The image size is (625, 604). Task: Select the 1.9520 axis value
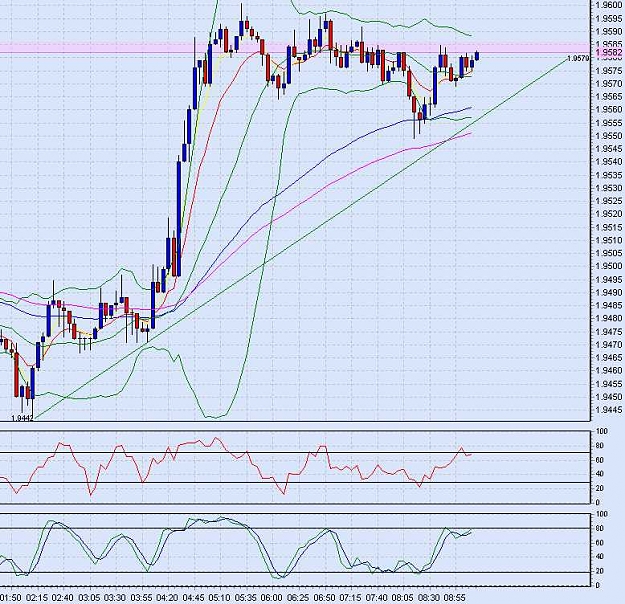(608, 214)
